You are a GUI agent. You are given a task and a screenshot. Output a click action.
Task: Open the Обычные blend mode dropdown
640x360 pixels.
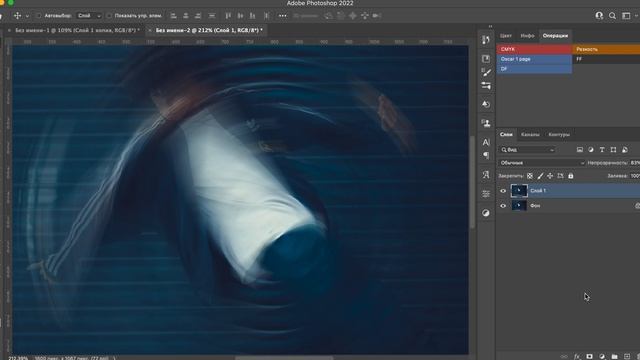coord(542,163)
